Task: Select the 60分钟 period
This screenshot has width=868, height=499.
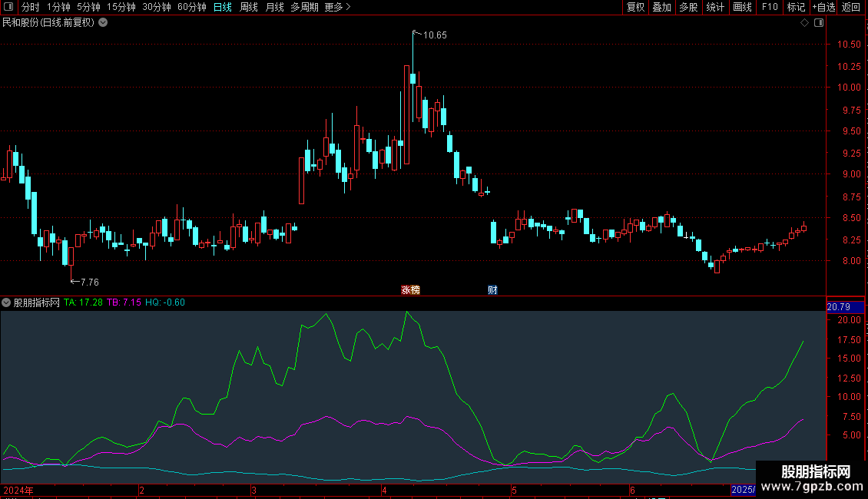Action: [191, 7]
